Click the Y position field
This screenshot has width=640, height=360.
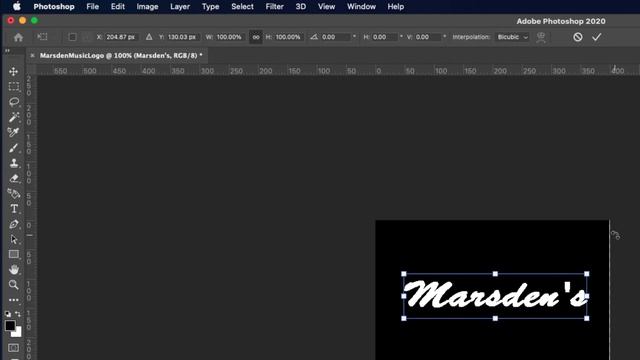click(182, 37)
